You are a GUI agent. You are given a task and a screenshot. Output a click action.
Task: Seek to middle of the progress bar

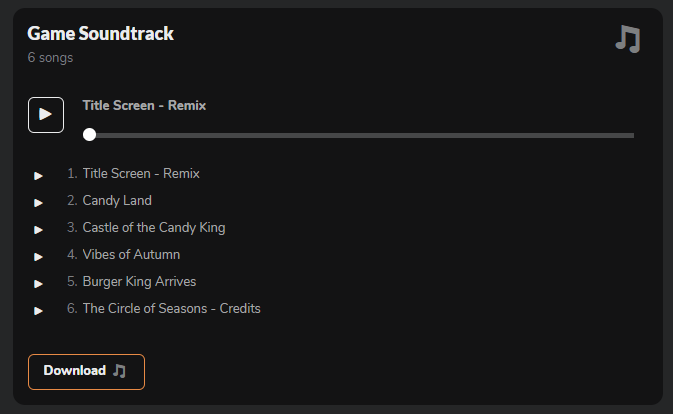point(362,135)
